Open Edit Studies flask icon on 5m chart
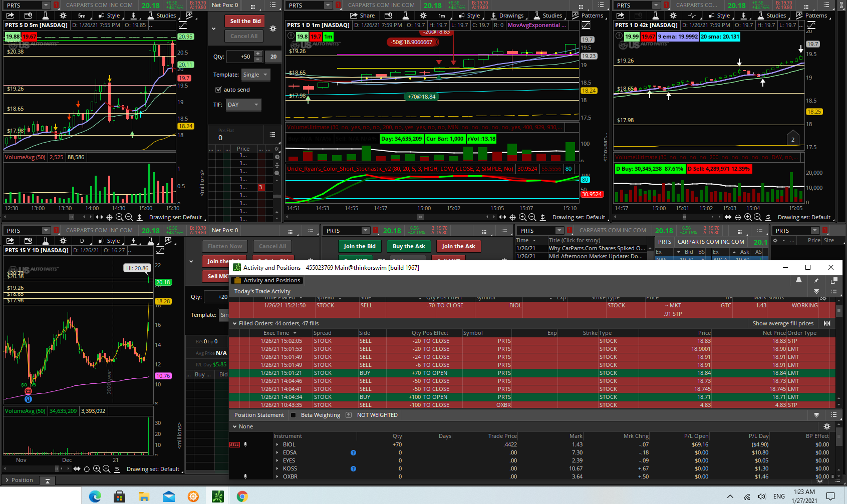 pos(45,16)
